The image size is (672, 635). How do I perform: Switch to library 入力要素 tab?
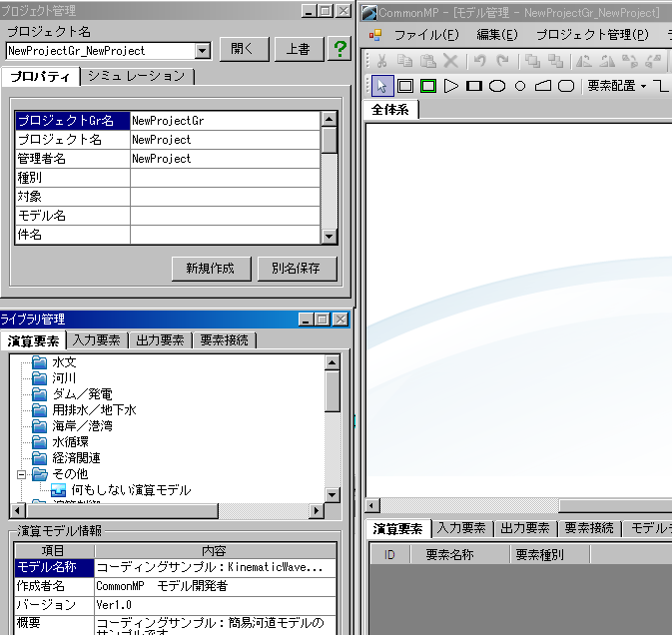[x=97, y=340]
